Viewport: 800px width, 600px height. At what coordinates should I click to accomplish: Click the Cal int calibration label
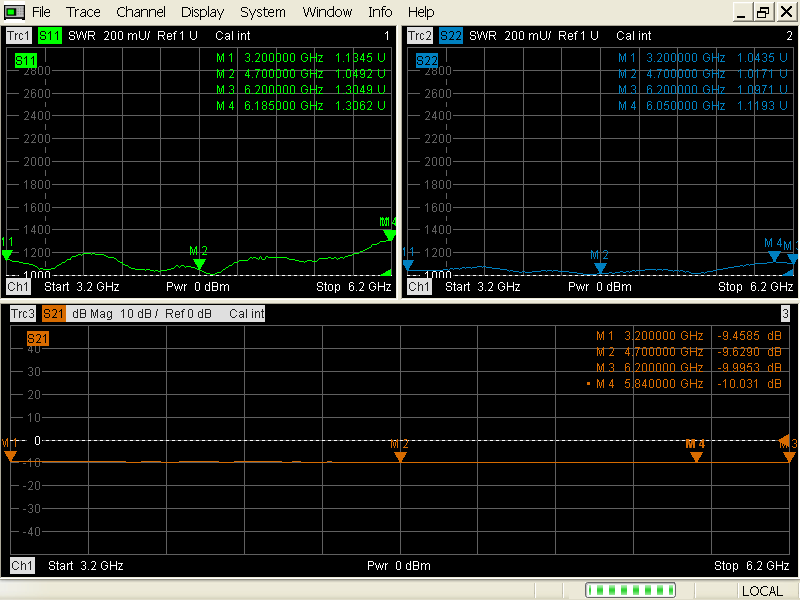click(231, 35)
